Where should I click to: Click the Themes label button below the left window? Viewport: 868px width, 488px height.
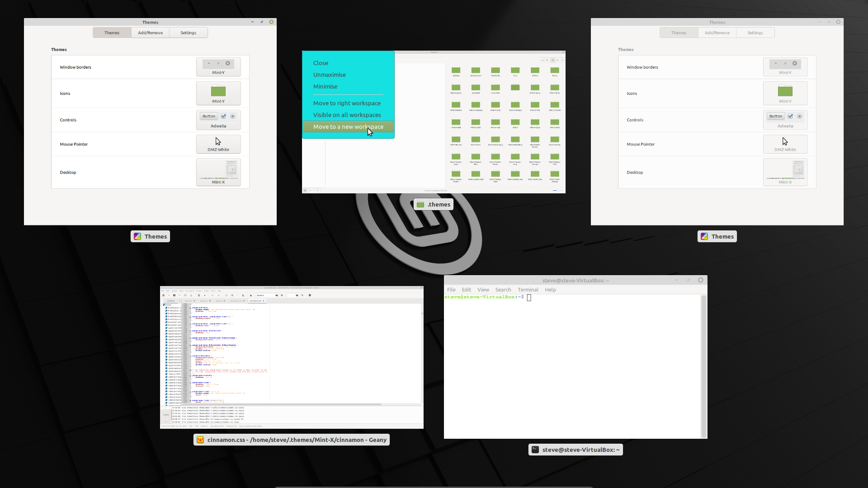[150, 236]
